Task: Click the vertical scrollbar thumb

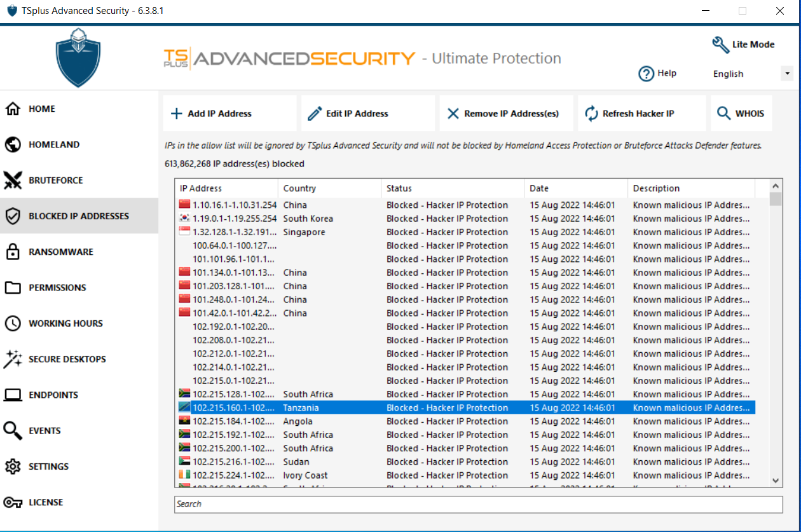Action: point(776,200)
